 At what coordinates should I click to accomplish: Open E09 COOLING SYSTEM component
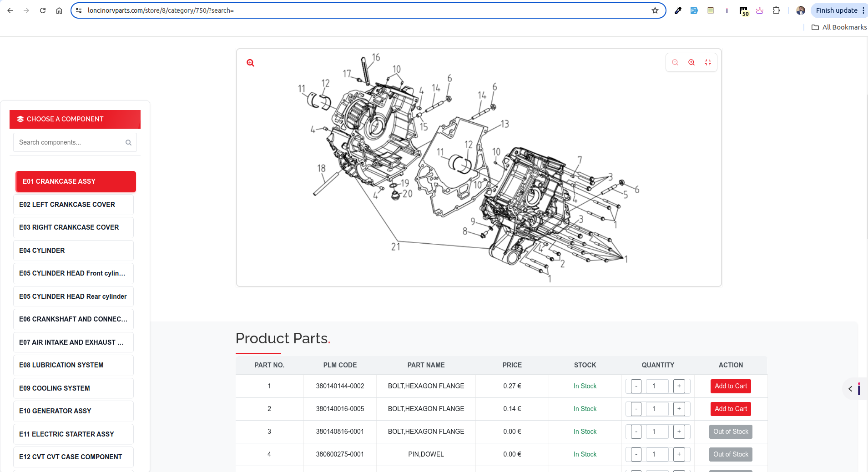(x=73, y=388)
